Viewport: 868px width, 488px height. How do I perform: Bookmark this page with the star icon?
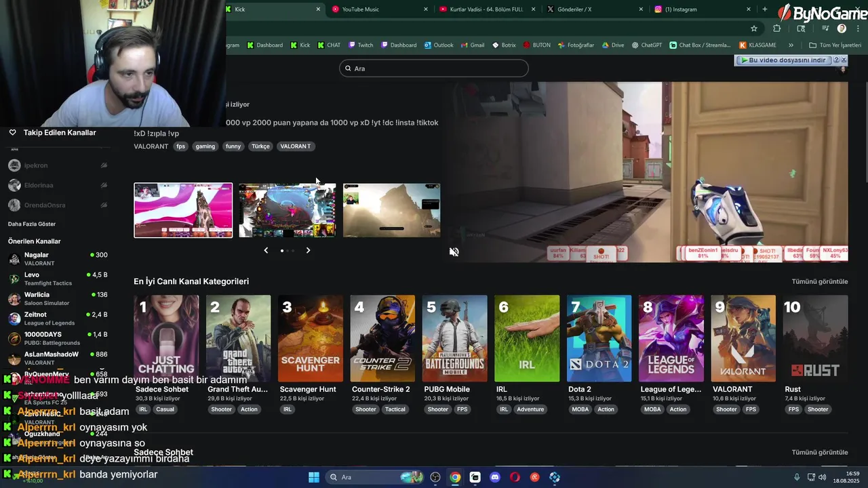point(753,28)
